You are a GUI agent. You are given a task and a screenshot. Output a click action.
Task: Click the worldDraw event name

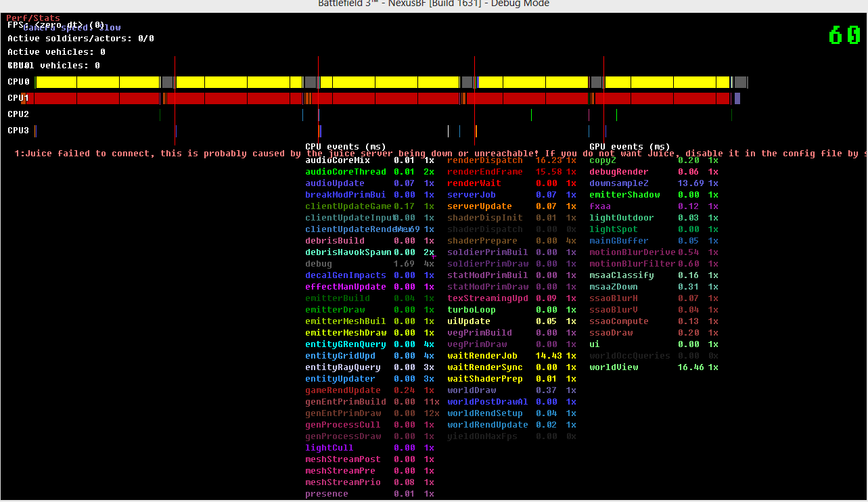472,390
